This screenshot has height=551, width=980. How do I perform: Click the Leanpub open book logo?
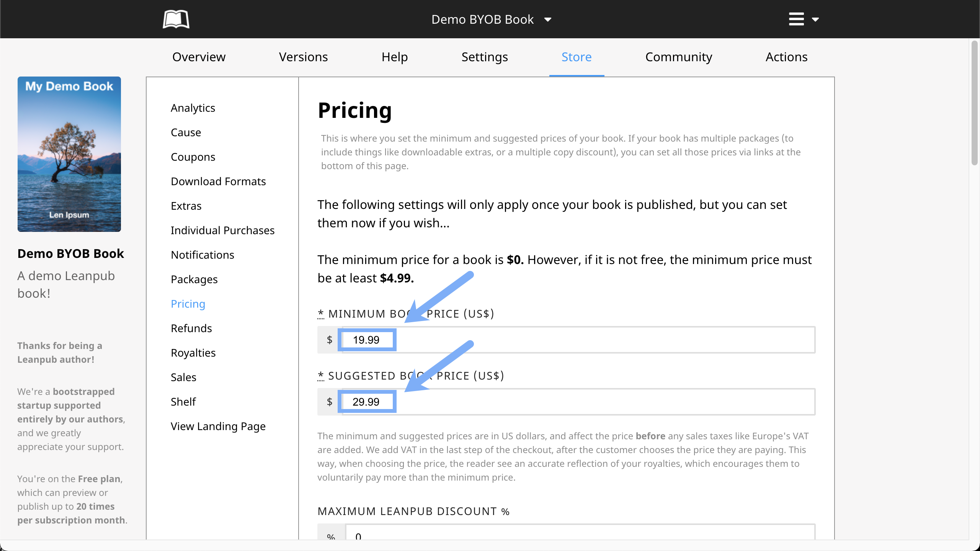pos(176,19)
